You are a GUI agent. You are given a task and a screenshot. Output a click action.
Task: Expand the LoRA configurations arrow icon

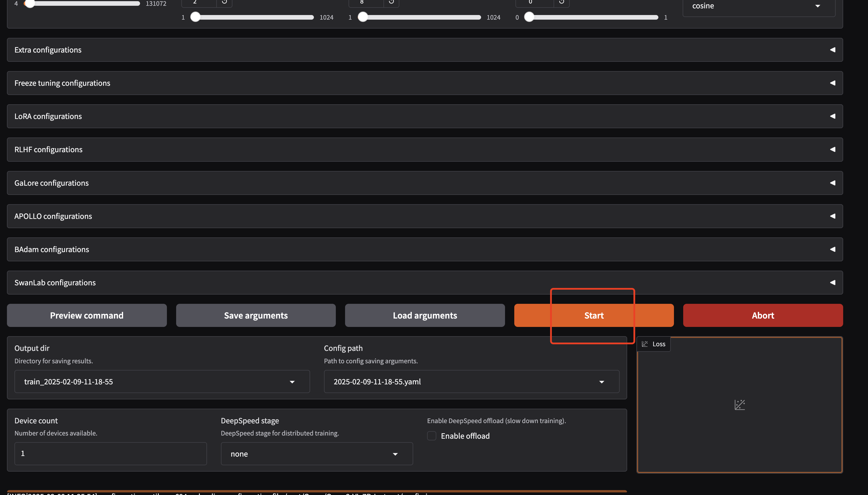coord(832,116)
